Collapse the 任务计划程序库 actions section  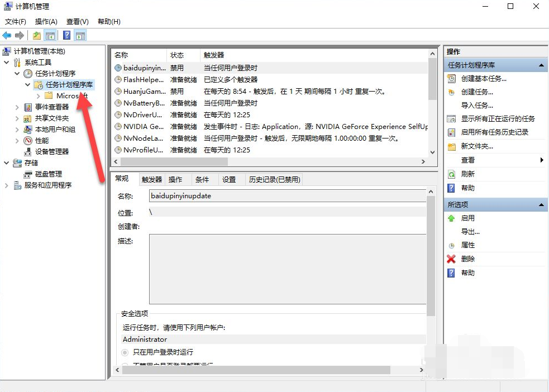click(541, 64)
